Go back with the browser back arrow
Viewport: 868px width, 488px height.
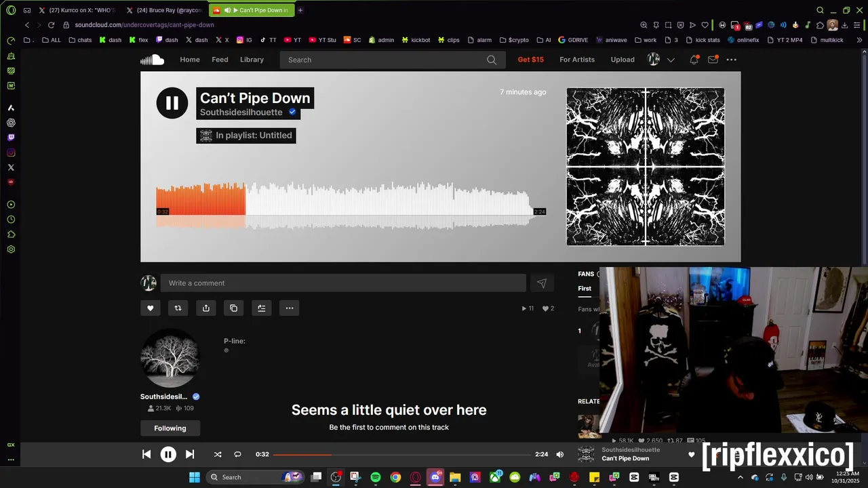[x=27, y=25]
